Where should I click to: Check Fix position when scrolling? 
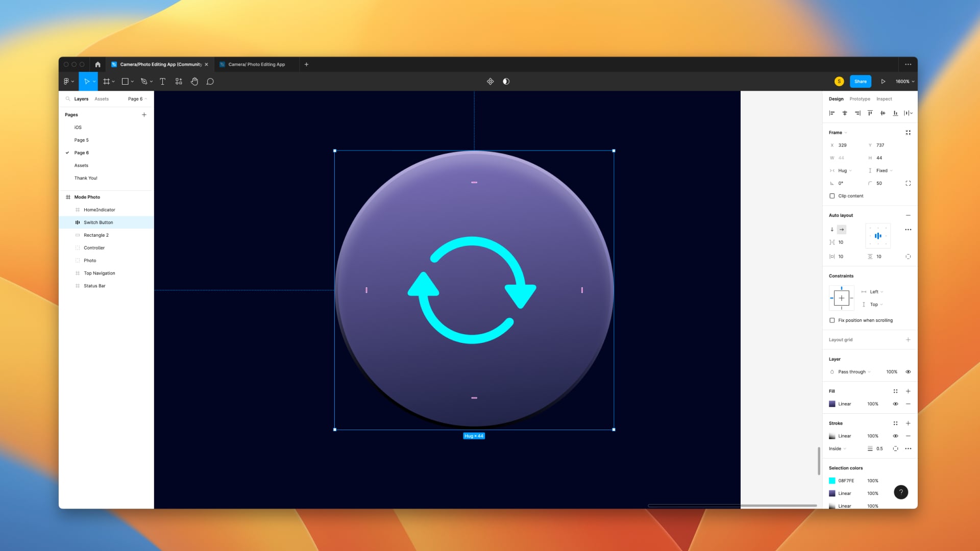coord(832,320)
